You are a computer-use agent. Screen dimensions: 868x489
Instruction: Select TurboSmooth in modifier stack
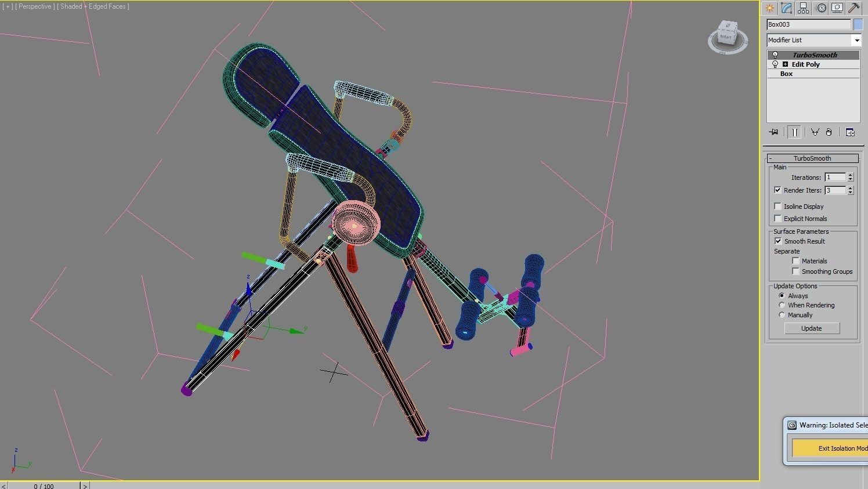click(815, 55)
